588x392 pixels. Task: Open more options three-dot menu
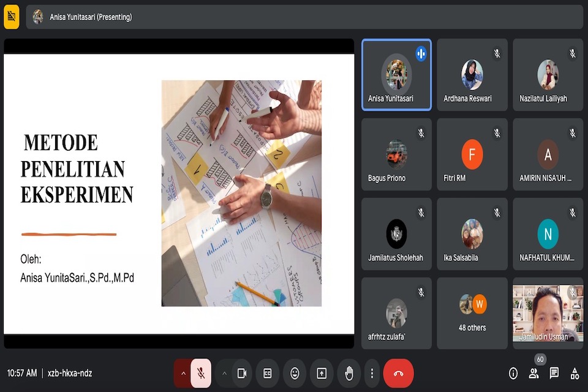point(372,374)
